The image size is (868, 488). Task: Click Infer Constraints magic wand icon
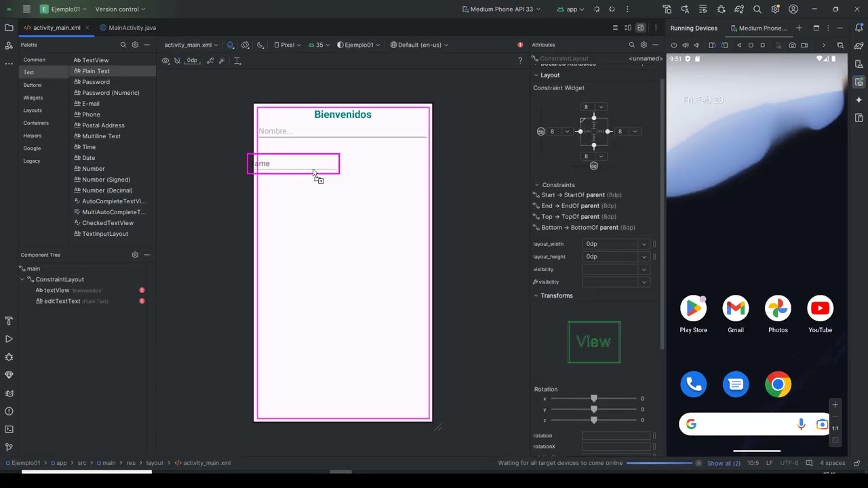[x=221, y=60]
